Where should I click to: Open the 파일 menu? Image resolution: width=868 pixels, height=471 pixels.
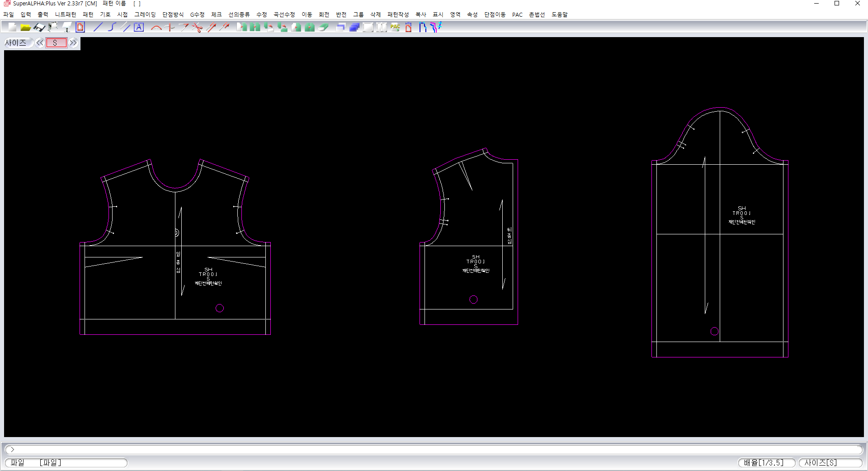click(x=9, y=14)
